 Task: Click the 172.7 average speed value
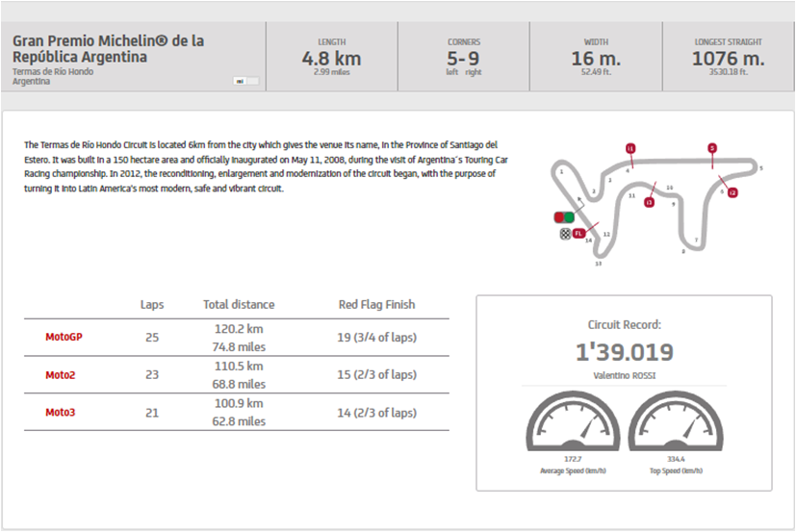[x=573, y=459]
